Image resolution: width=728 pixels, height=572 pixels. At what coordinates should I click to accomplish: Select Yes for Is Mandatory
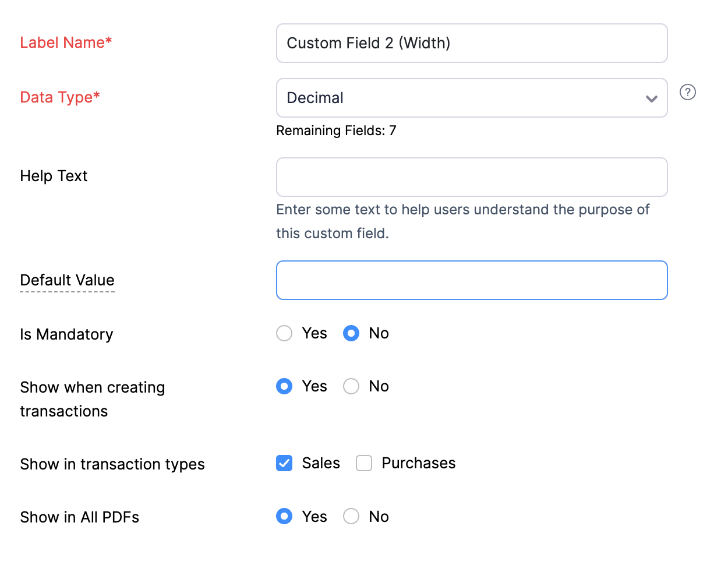pos(284,333)
